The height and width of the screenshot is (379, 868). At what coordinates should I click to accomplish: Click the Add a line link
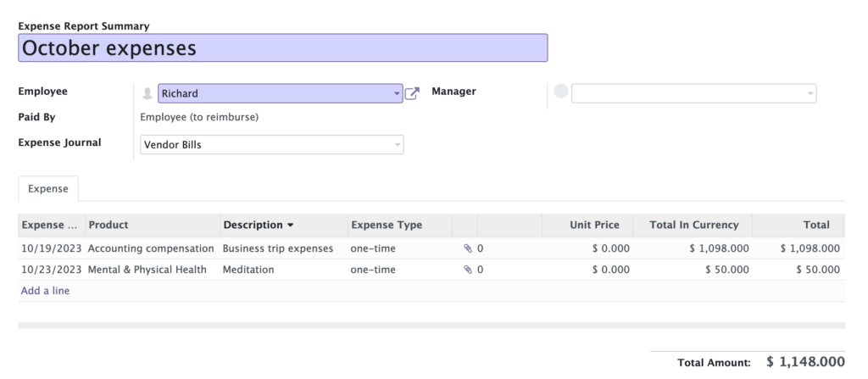(46, 290)
